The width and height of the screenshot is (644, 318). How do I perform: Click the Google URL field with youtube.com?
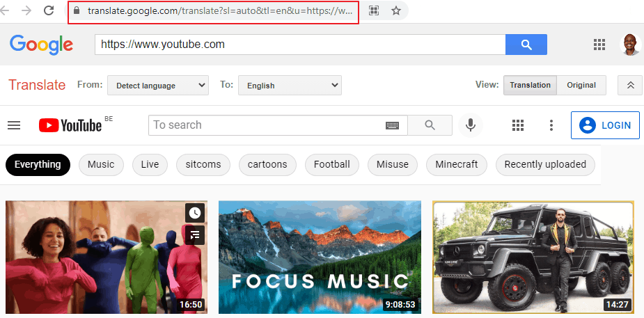[x=300, y=45]
